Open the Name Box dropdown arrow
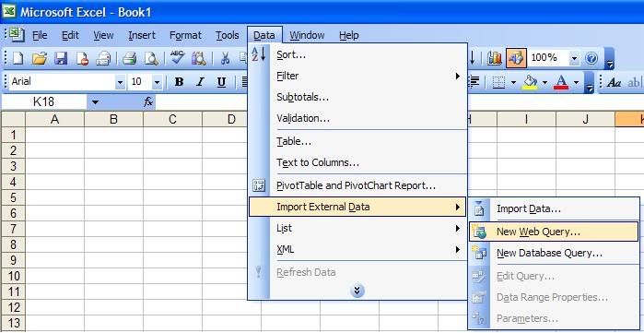The width and height of the screenshot is (644, 333). click(95, 102)
